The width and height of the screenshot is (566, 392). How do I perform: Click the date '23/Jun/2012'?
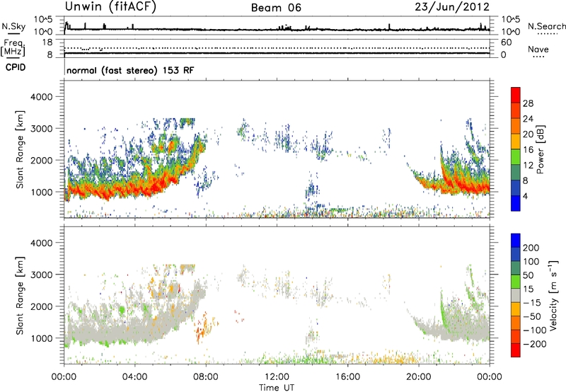452,7
